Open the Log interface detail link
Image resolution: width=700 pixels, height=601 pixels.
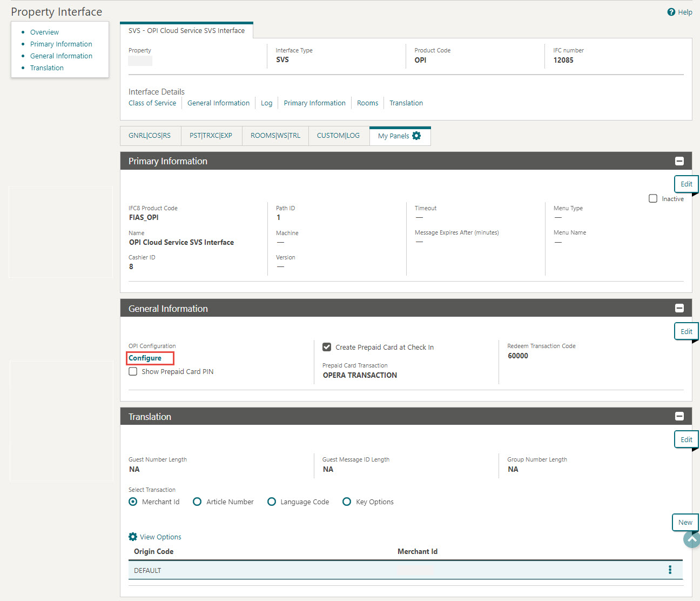(267, 103)
